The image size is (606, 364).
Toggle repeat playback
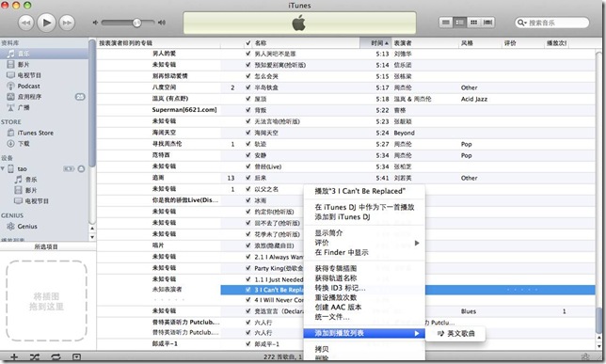(56, 357)
